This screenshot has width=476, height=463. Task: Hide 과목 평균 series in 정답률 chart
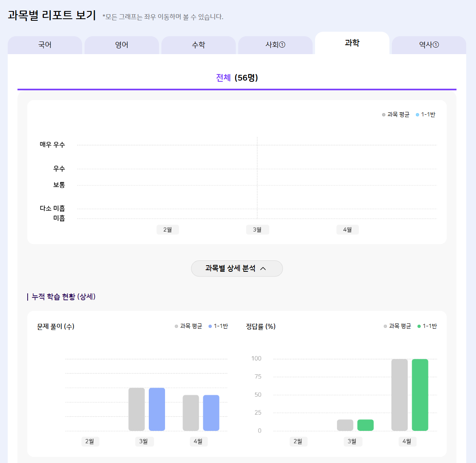[398, 326]
